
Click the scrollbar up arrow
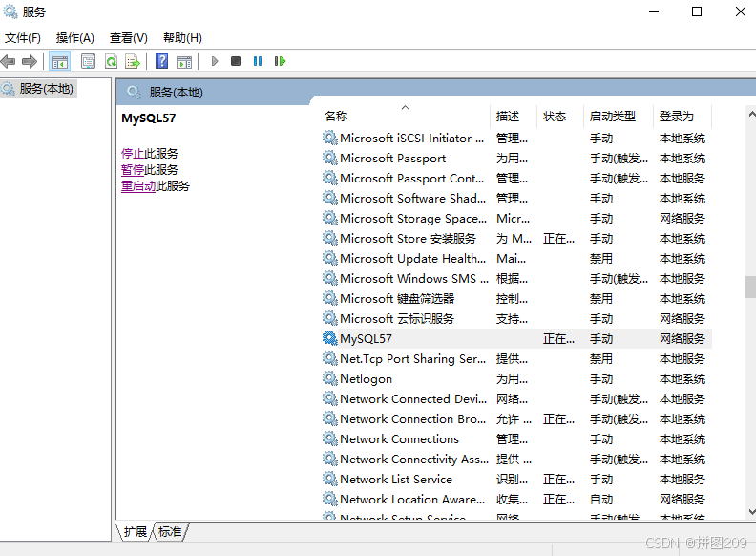point(751,115)
